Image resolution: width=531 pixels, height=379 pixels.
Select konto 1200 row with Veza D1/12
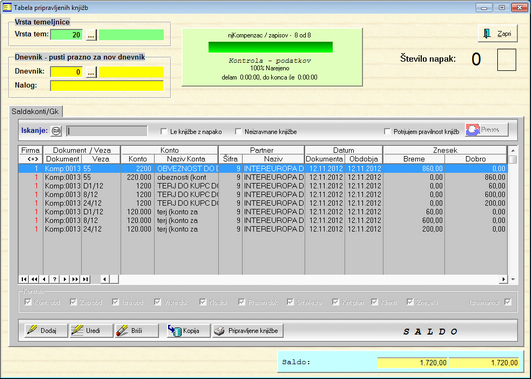(263, 186)
